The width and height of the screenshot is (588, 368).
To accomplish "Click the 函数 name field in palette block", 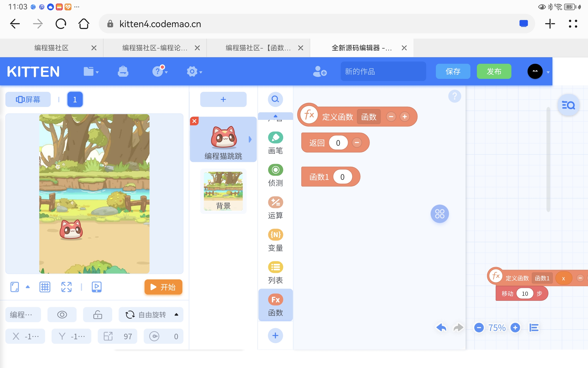I will (369, 117).
